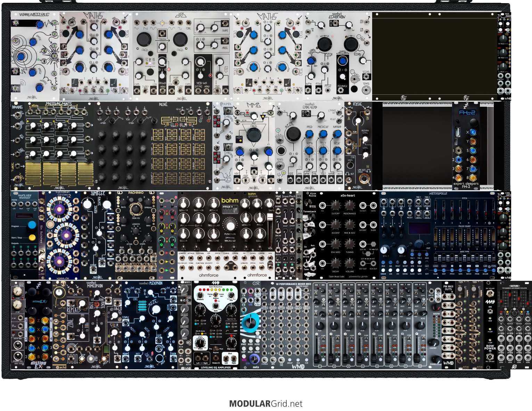Open the MODULARGrid.net logo link
The height and width of the screenshot is (411, 532).
click(x=266, y=404)
